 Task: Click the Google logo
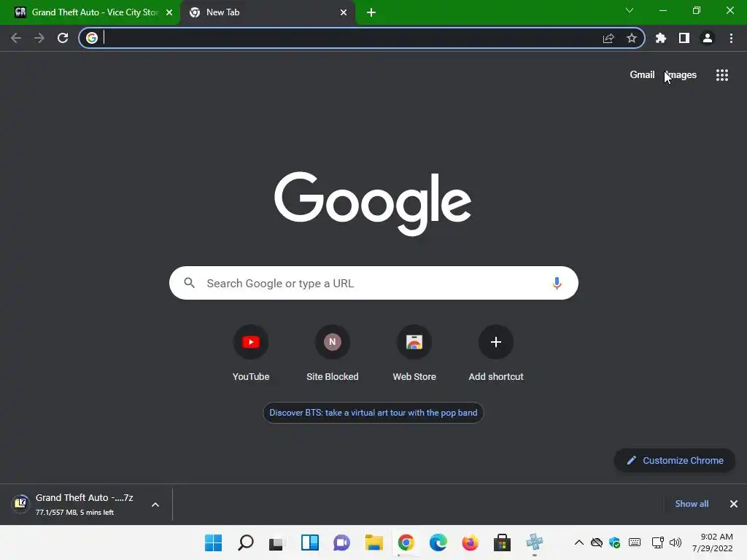pos(373,203)
